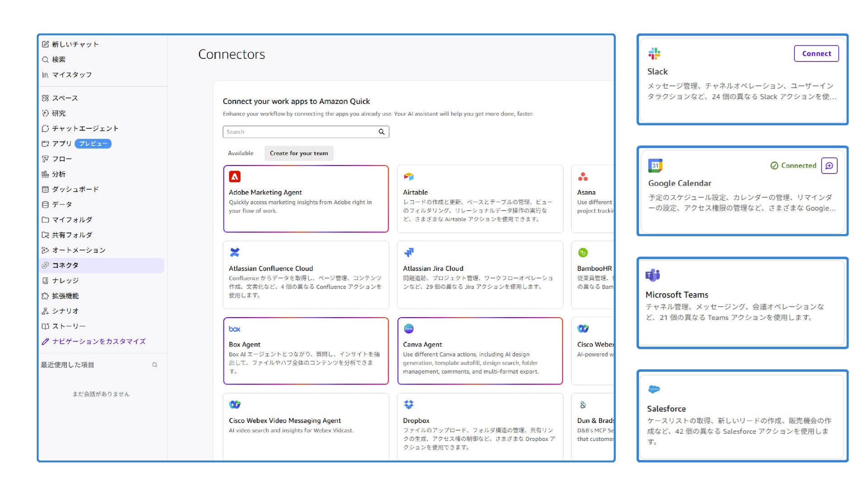Click the Asana connector card
The image size is (868, 488).
[593, 199]
